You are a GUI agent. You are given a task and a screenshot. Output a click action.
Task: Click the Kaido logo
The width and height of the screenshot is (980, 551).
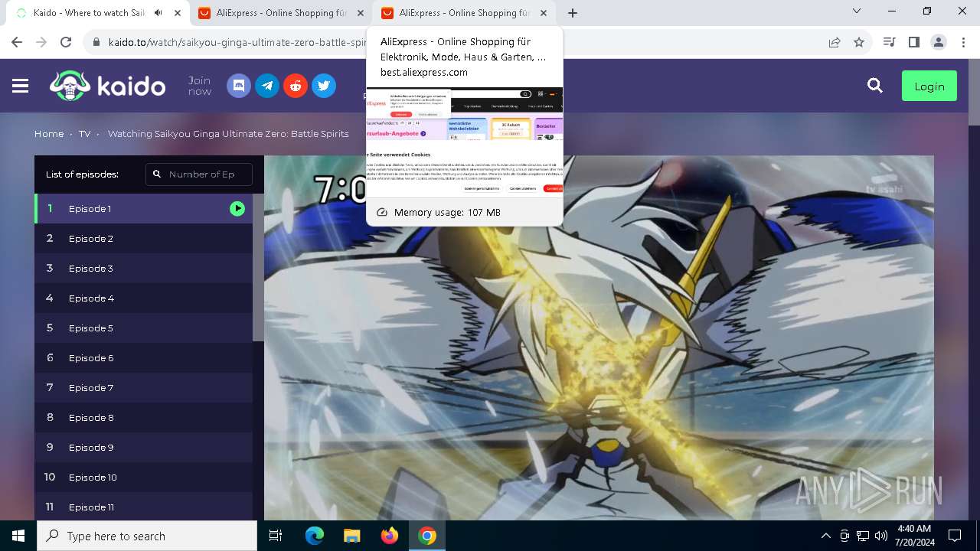click(x=108, y=86)
